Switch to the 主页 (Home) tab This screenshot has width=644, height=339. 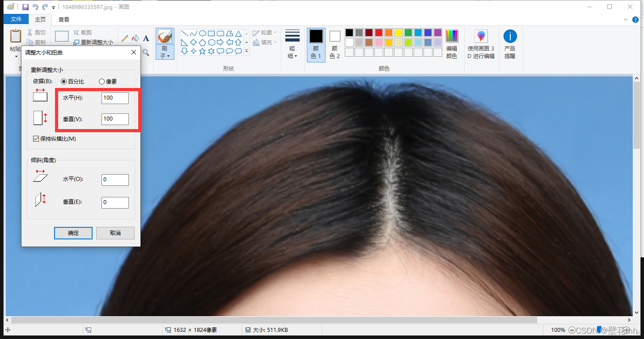coord(40,20)
